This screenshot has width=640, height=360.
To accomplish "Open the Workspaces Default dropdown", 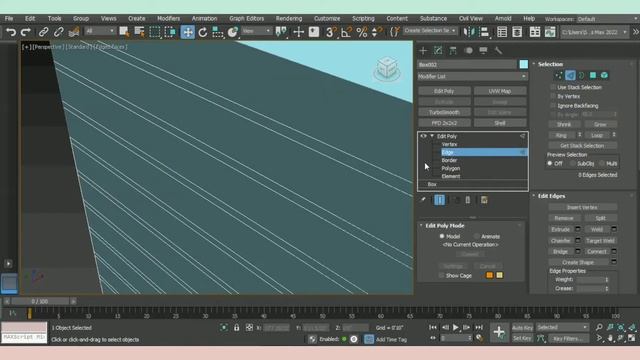I will (607, 19).
